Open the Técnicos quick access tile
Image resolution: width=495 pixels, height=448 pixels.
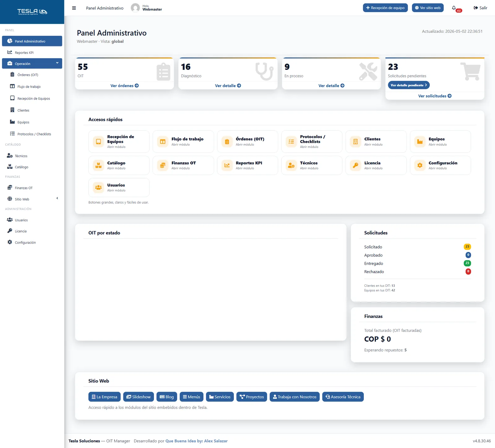[312, 165]
